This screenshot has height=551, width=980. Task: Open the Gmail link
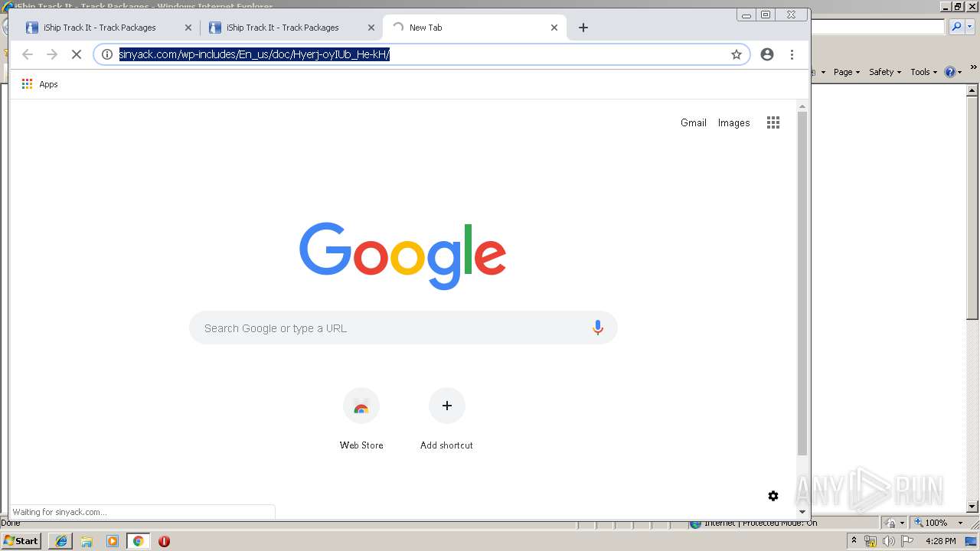pos(694,122)
